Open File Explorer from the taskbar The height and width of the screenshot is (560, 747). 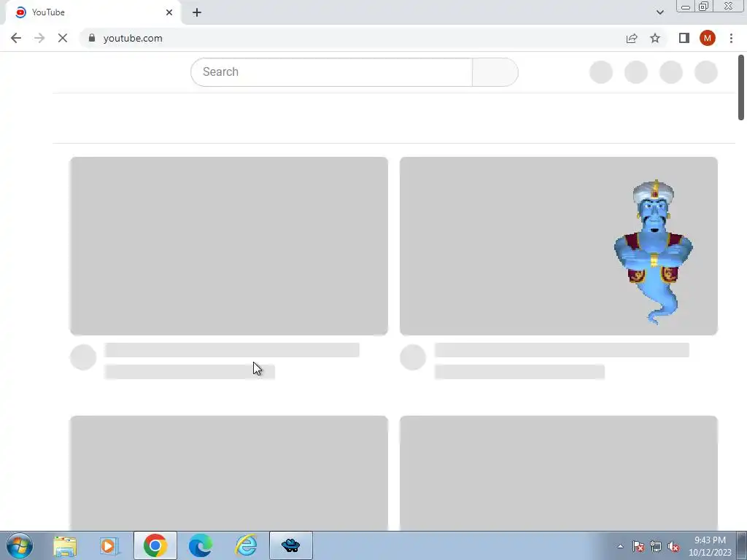click(x=65, y=545)
